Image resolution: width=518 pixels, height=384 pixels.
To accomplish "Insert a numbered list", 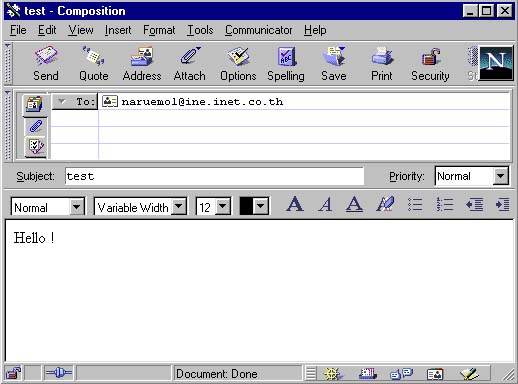I will pos(445,204).
